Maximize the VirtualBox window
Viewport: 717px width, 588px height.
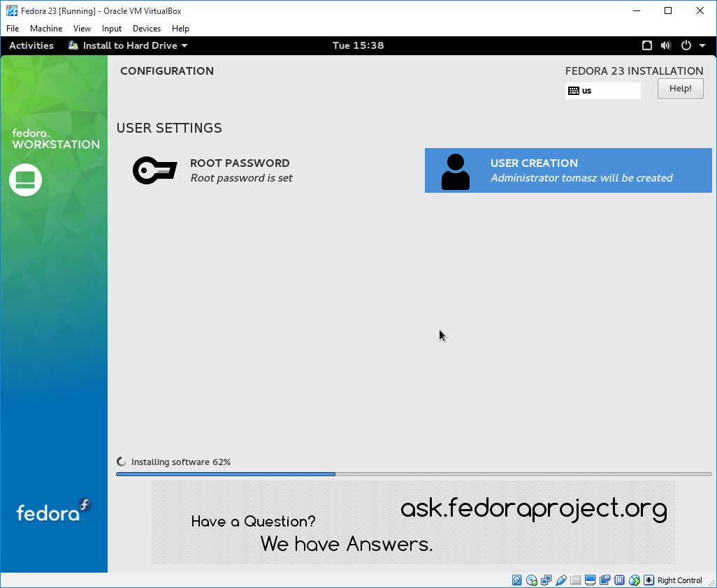point(668,10)
